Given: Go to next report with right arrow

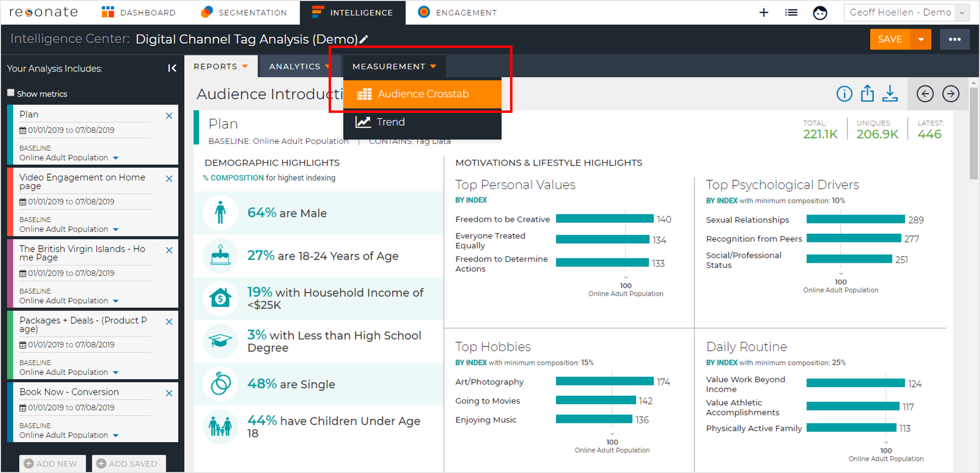Looking at the screenshot, I should [950, 93].
